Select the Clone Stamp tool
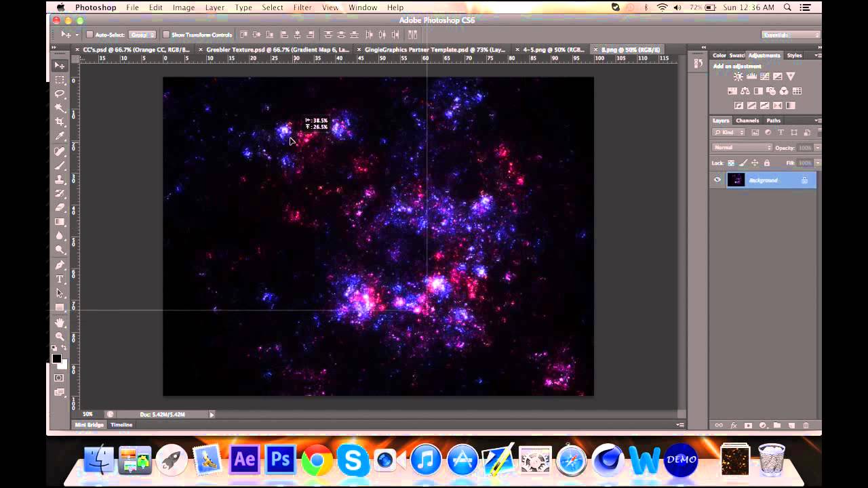This screenshot has width=868, height=488. (60, 180)
